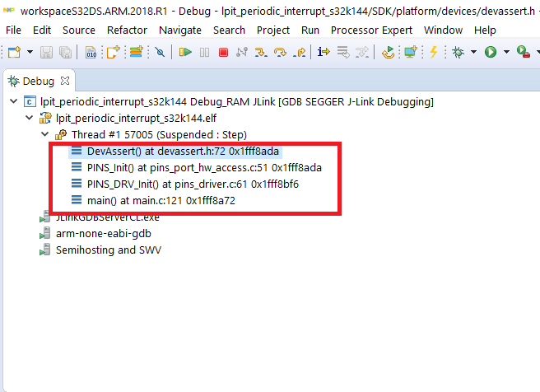Click the Debug bug toolbar icon
The width and height of the screenshot is (540, 392).
458,53
